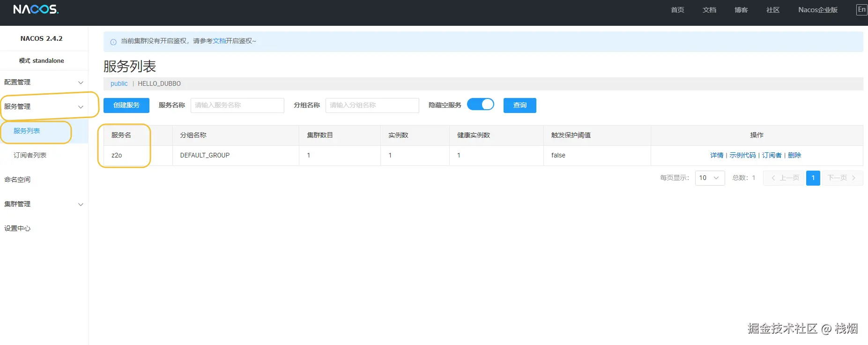This screenshot has width=868, height=345.
Task: Open 订阅者 for service z2o
Action: [772, 155]
